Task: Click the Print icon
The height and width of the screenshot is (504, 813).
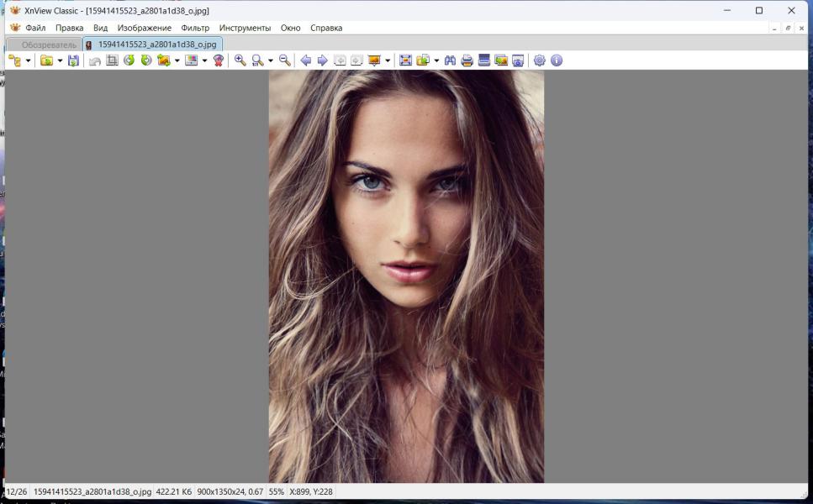Action: tap(467, 60)
